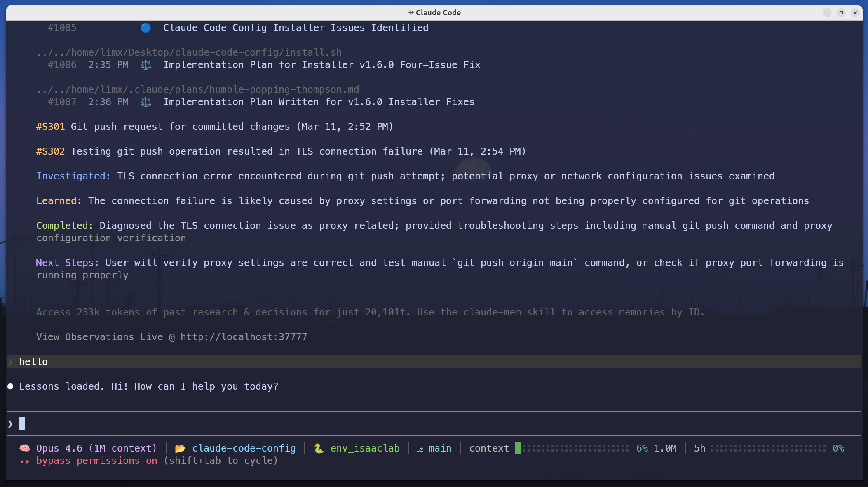Click session ID #S301

click(x=51, y=127)
